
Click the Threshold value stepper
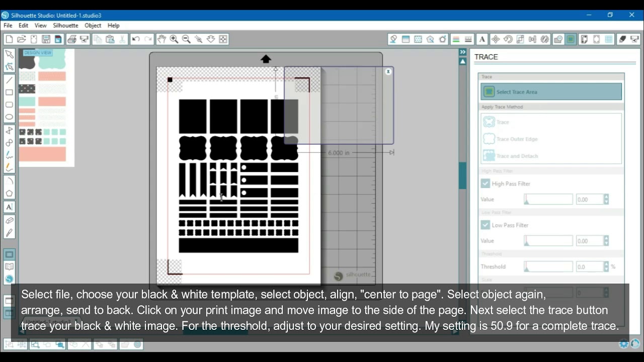click(606, 266)
